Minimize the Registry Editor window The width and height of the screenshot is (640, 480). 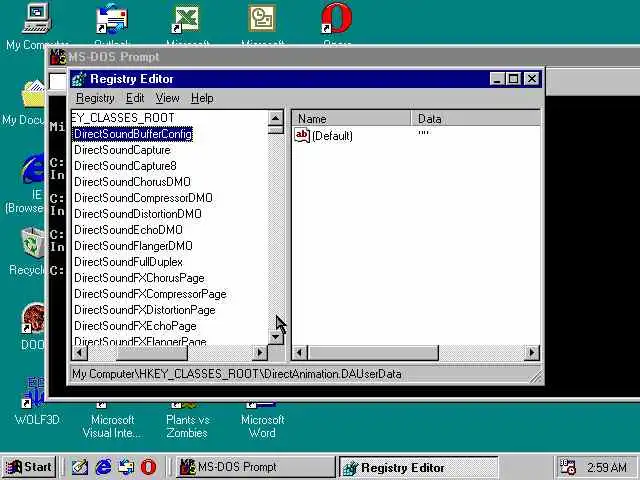tap(497, 79)
